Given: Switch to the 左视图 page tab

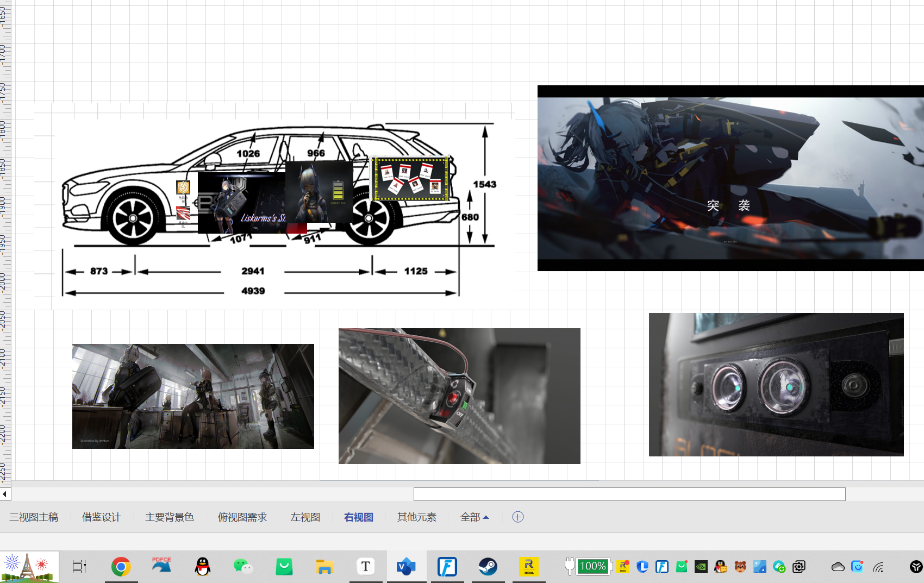Looking at the screenshot, I should click(x=305, y=517).
